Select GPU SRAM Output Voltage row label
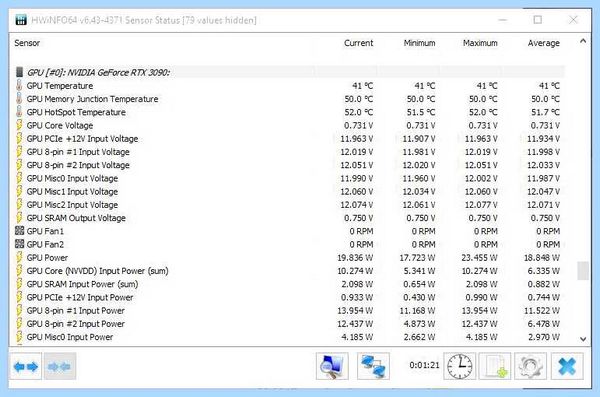The height and width of the screenshot is (397, 600). (x=76, y=218)
